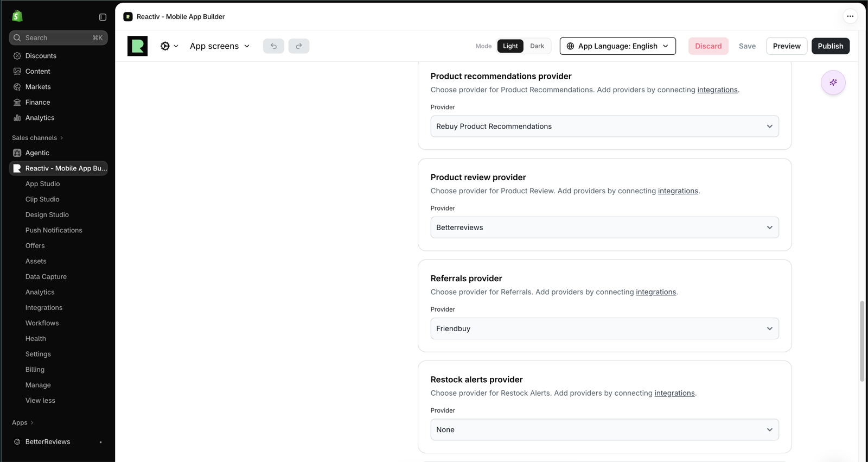This screenshot has width=868, height=462.
Task: Switch mode to Dark
Action: point(537,46)
